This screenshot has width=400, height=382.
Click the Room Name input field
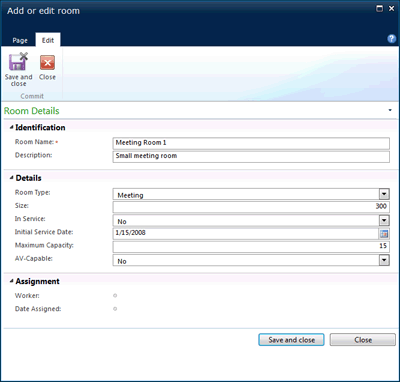pos(251,143)
